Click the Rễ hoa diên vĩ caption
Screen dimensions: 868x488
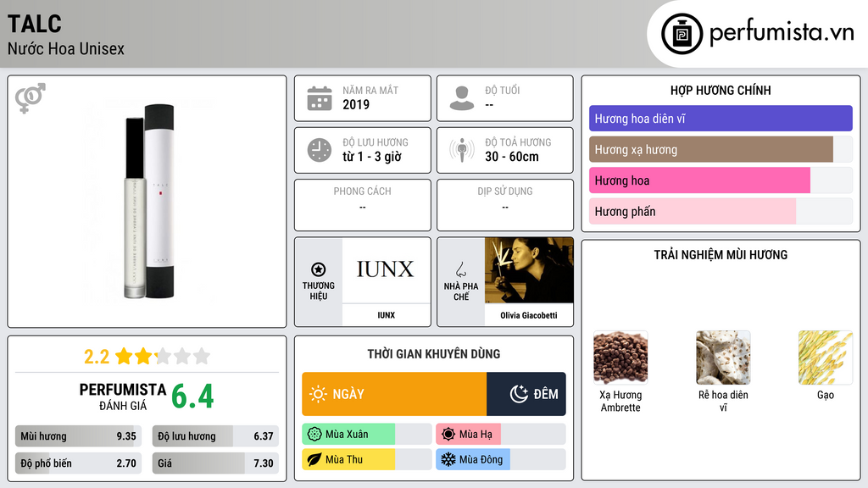tap(723, 401)
